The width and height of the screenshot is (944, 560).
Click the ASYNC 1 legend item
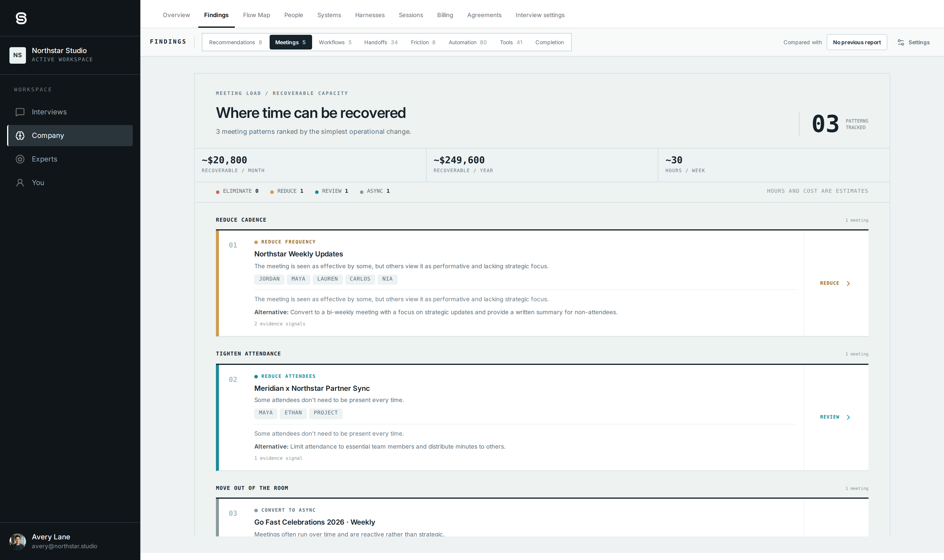pos(375,191)
